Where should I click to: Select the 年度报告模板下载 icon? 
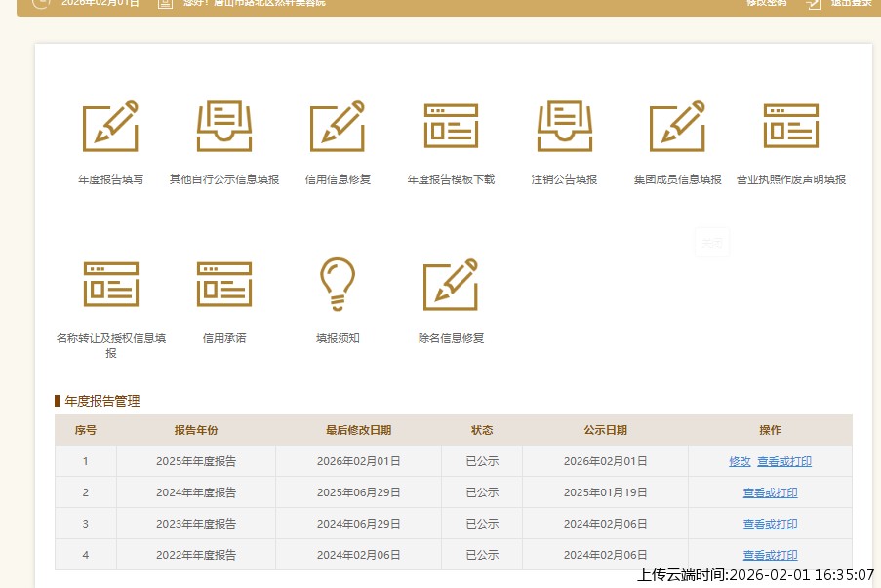(x=451, y=127)
